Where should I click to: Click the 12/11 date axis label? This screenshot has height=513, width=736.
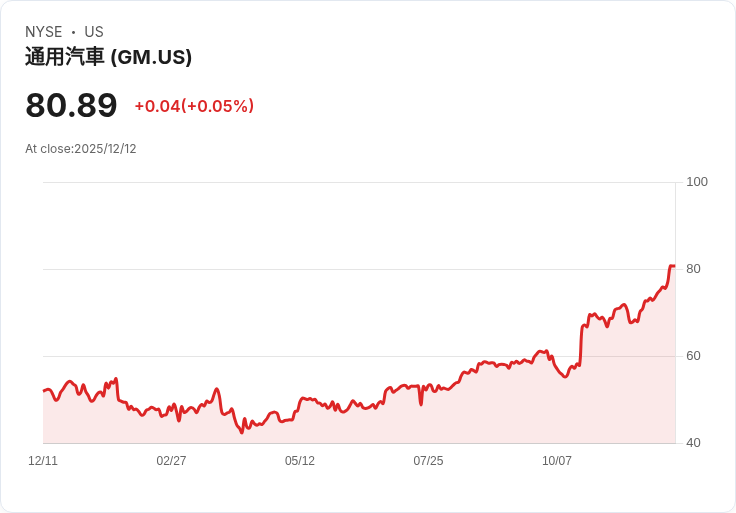43,461
